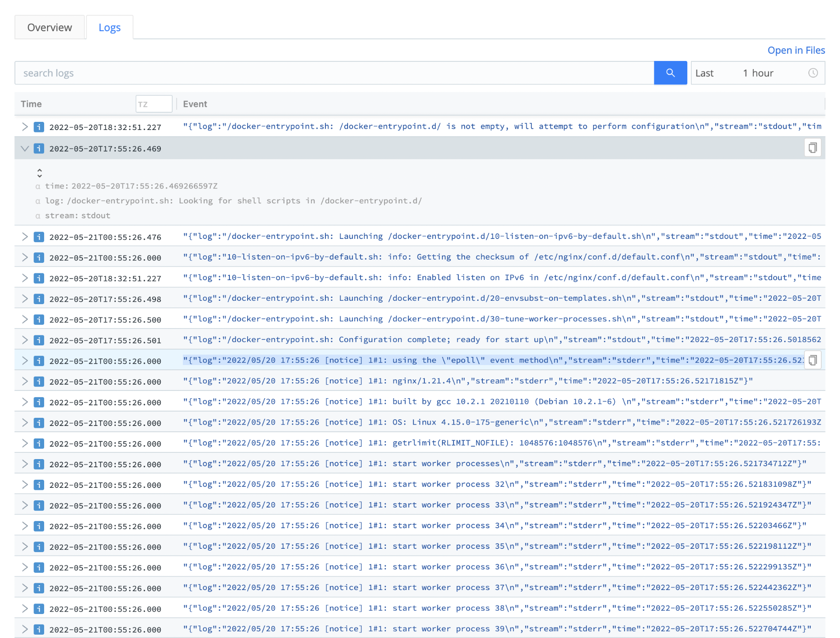Collapse the expanded 17:55:26.469 log entry

[25, 148]
